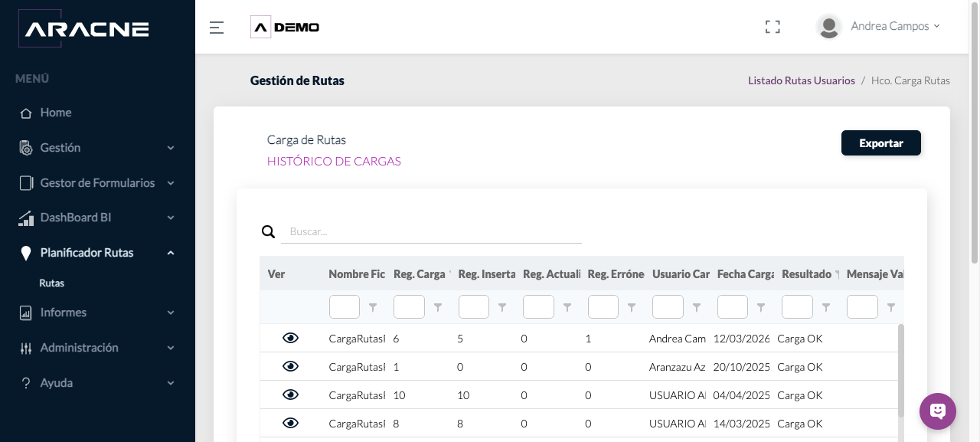This screenshot has width=980, height=442.
Task: Open filter funnel for Reg. Carga column
Action: (438, 307)
